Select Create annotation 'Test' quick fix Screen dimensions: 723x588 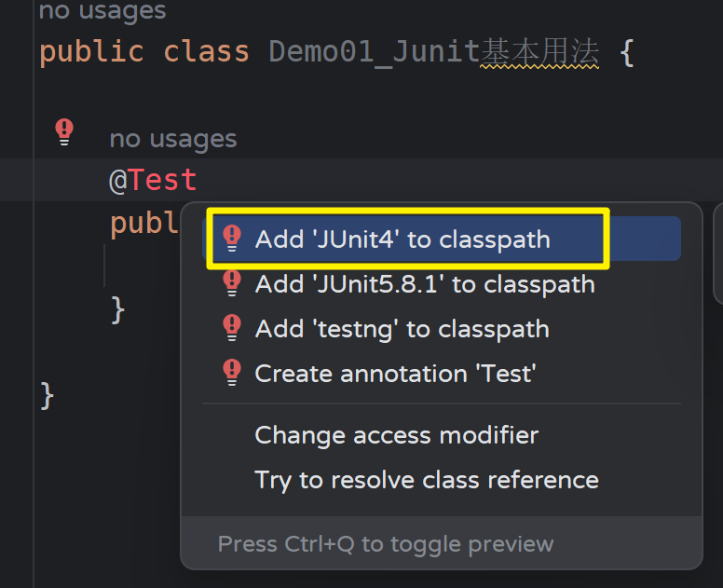[x=395, y=374]
